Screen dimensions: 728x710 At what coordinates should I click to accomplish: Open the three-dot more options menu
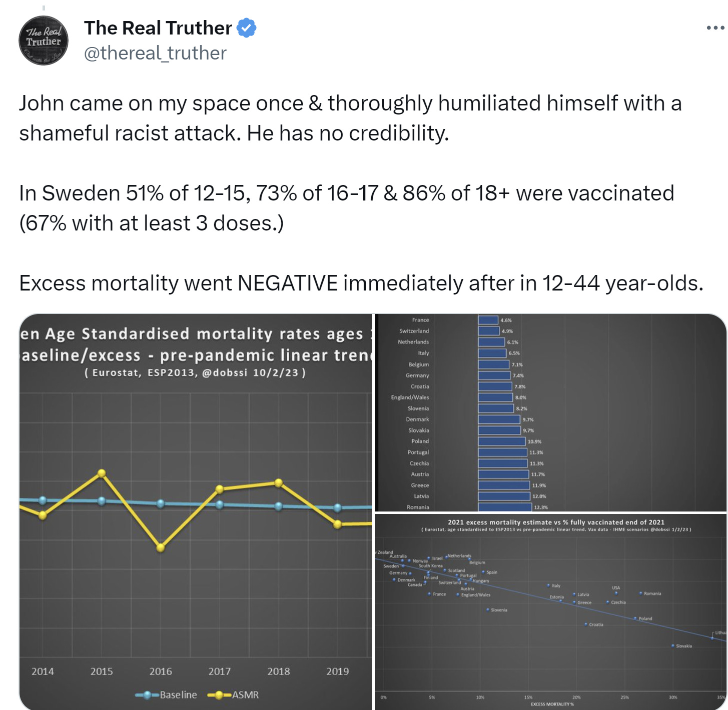pyautogui.click(x=715, y=28)
